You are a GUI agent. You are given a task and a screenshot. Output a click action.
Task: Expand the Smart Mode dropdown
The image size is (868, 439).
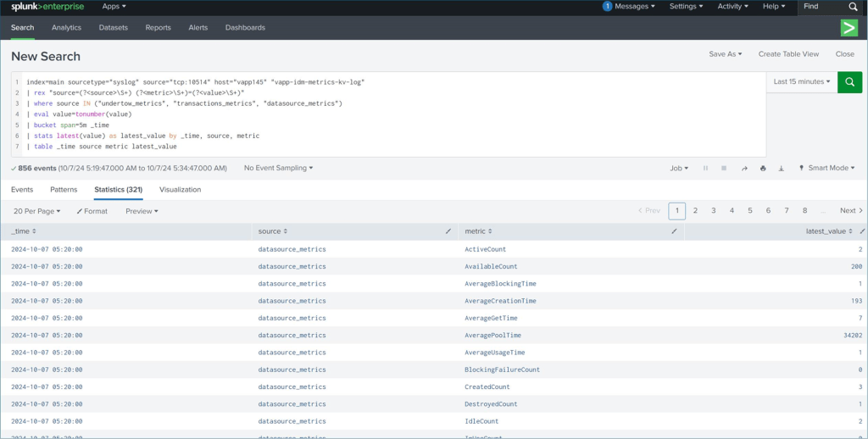pos(828,168)
